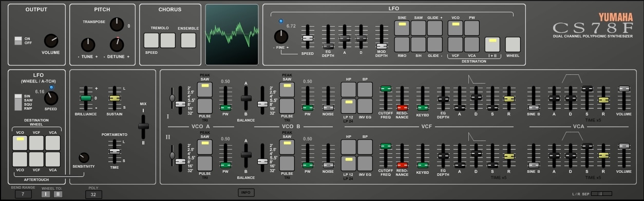
Task: Toggle the WHEEL TO II button
Action: point(58,194)
